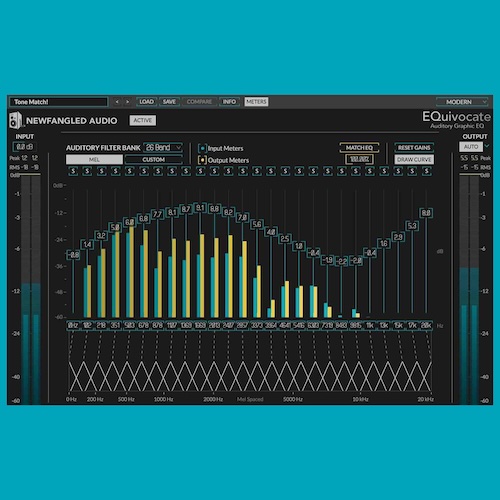The image size is (500, 500).
Task: Click the MATCH EQ button
Action: click(359, 148)
